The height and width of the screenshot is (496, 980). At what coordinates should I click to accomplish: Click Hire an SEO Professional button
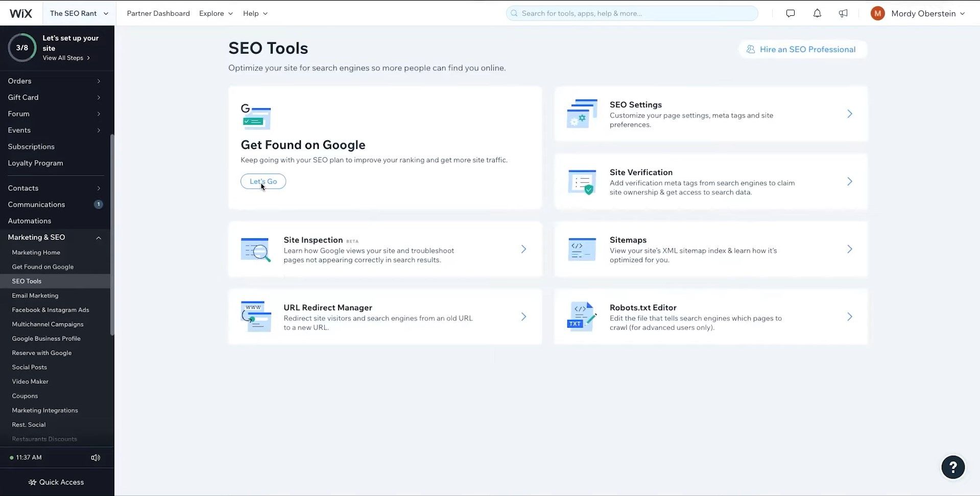pos(803,49)
